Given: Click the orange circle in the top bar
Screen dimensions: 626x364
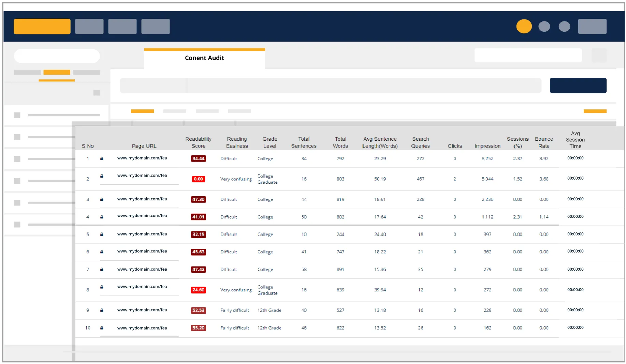Looking at the screenshot, I should 524,26.
